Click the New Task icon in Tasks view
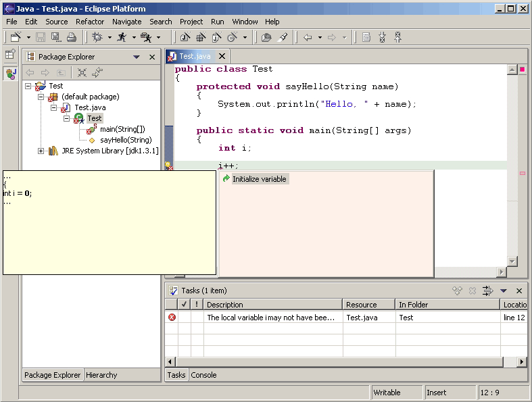This screenshot has height=402, width=532. click(x=457, y=291)
